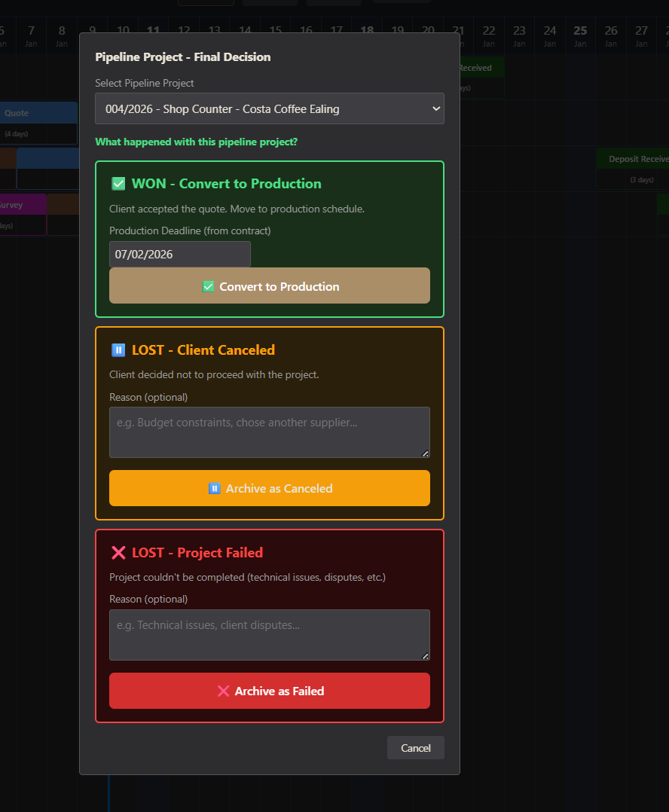
Task: Click the Production Deadline date field
Action: tap(179, 255)
